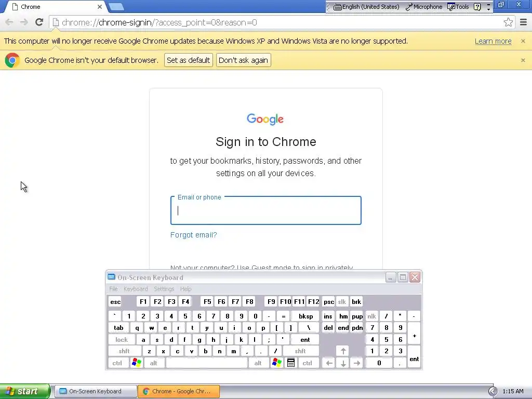Toggle the right shft key on keyboard
This screenshot has height=399, width=532.
tap(300, 351)
